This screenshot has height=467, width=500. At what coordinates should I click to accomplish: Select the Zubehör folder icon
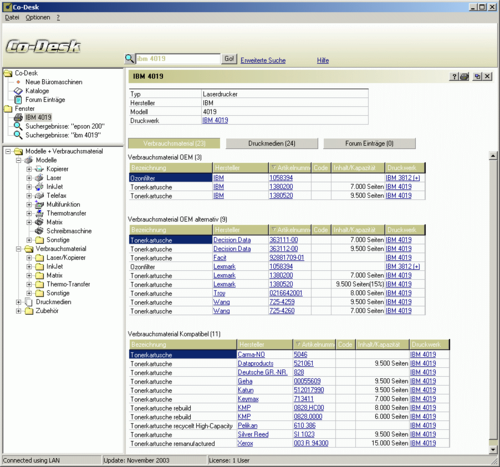(29, 311)
